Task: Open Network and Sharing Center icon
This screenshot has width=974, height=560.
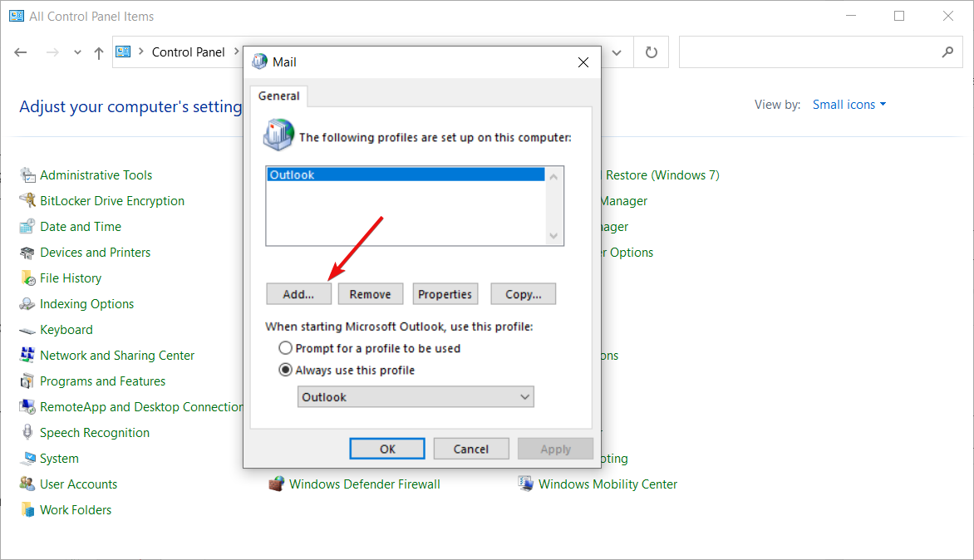Action: pos(27,355)
